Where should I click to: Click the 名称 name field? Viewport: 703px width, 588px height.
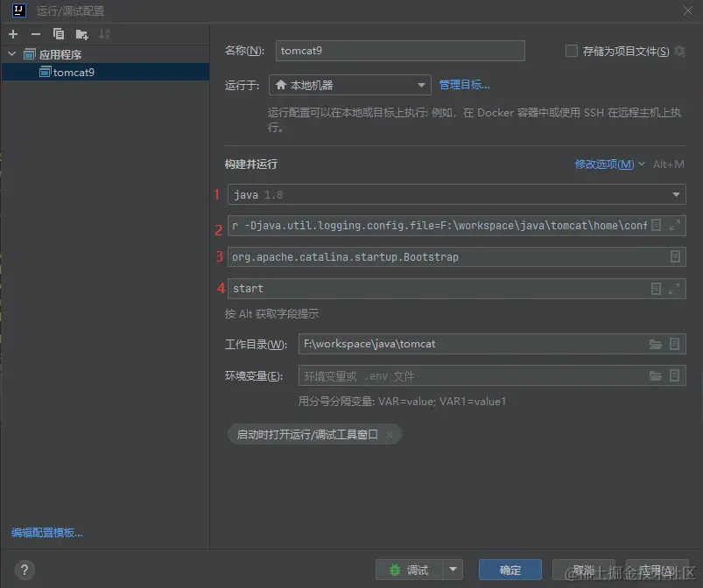(400, 51)
